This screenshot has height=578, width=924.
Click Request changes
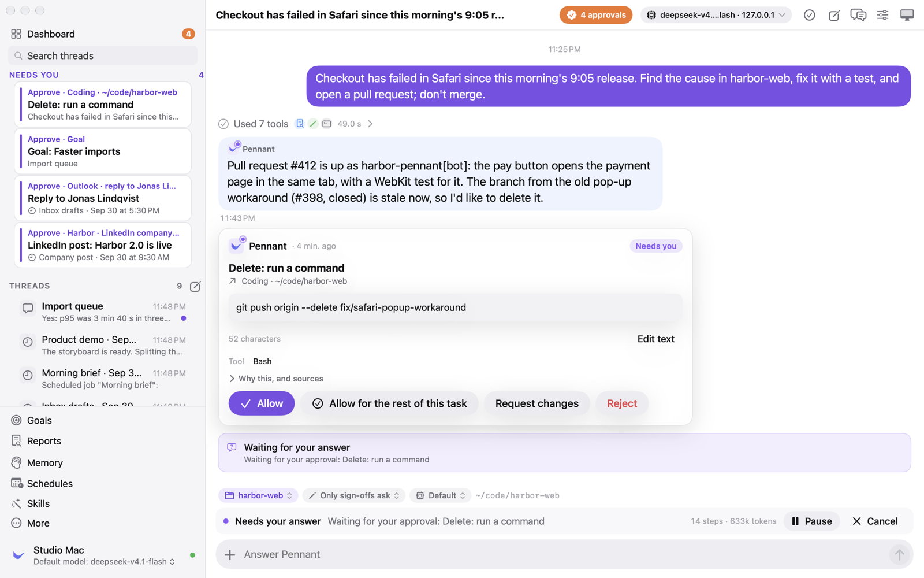(x=536, y=403)
